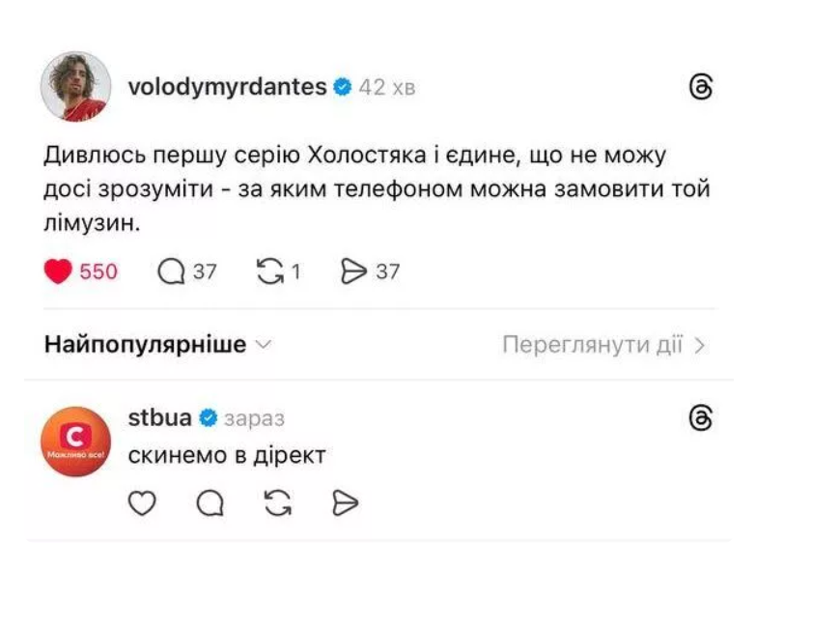This screenshot has height=628, width=840.
Task: Like the volodymyrdantes post with heart icon
Action: [x=59, y=271]
